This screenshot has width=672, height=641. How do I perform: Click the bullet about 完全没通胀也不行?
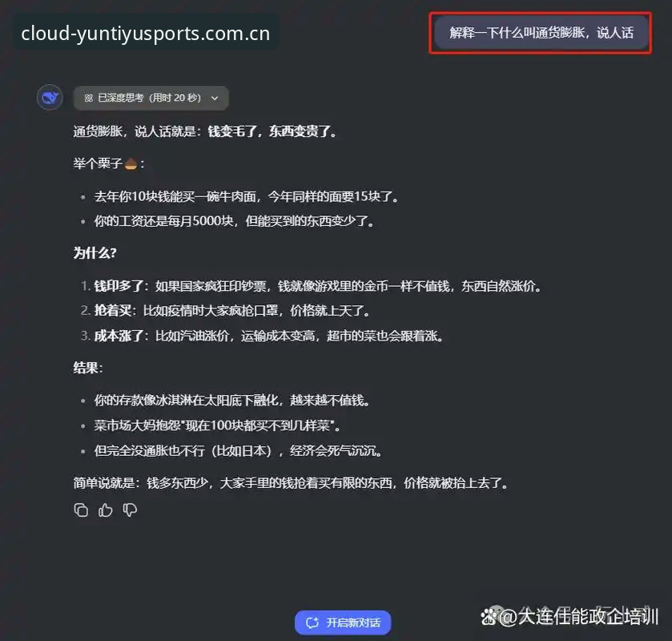click(239, 450)
